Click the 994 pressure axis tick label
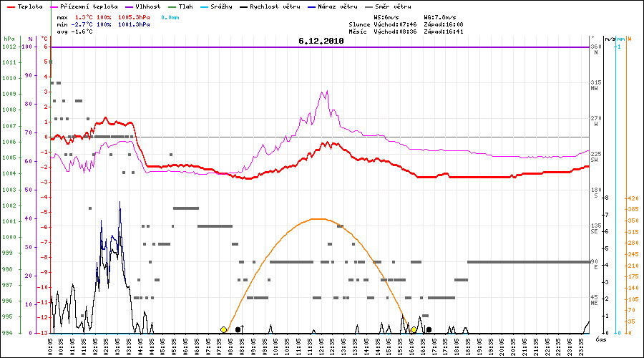 point(7,333)
